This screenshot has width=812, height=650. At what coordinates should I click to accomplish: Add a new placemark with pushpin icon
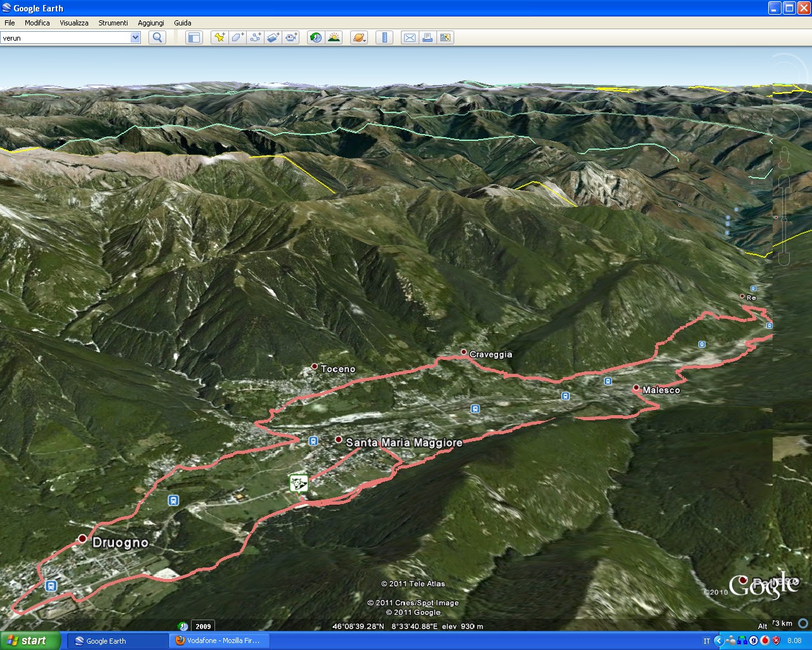(x=219, y=37)
